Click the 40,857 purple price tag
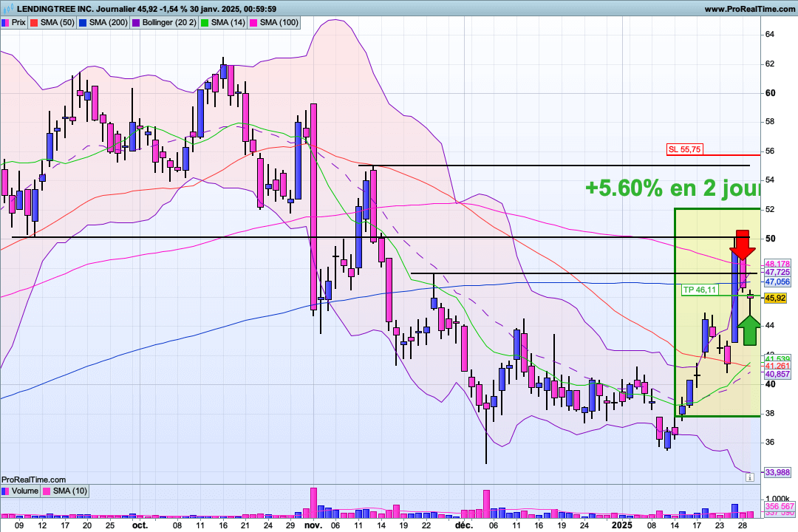The width and height of the screenshot is (798, 532). click(x=777, y=374)
